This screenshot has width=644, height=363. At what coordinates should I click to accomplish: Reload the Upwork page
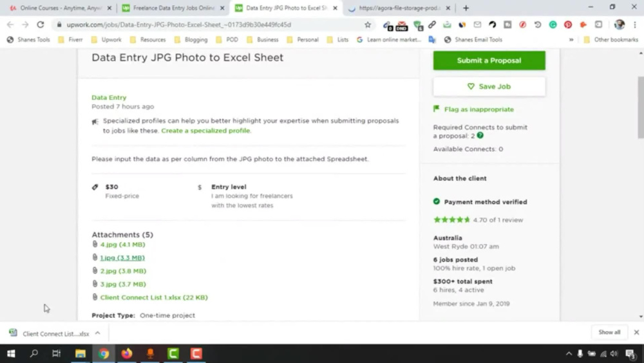click(40, 24)
